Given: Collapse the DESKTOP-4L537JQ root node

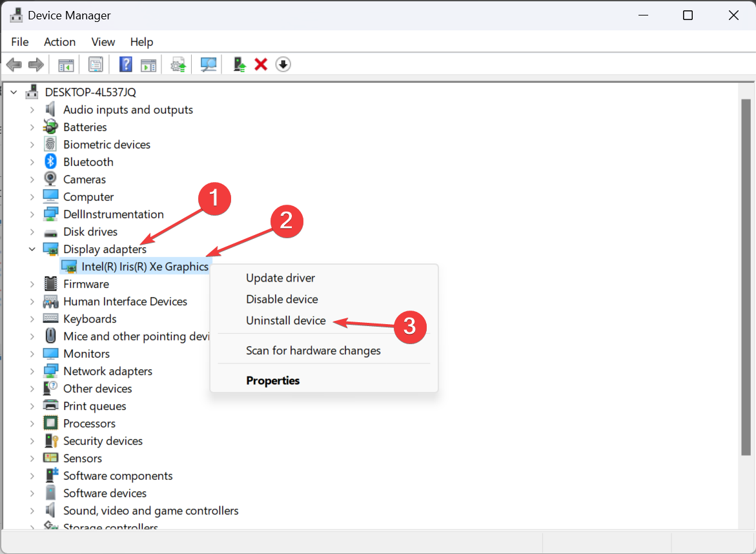Looking at the screenshot, I should (14, 92).
